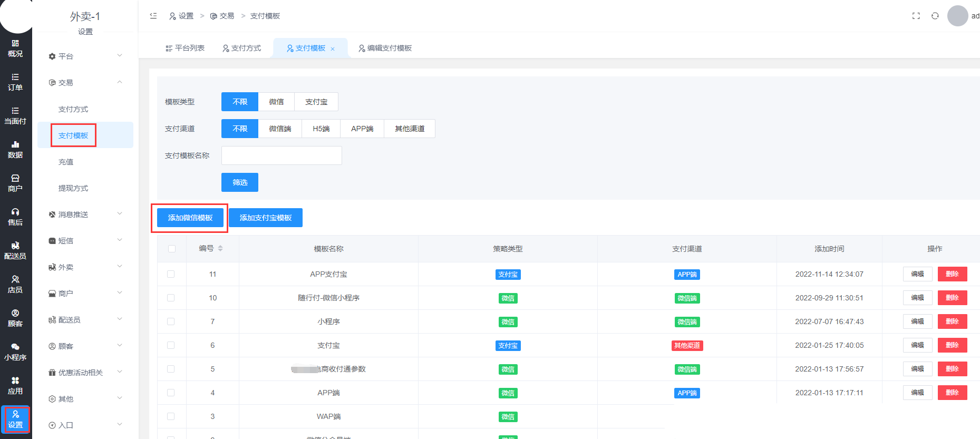Edit the APP支付宝 template row
Viewport: 980px width, 439px height.
tap(917, 274)
